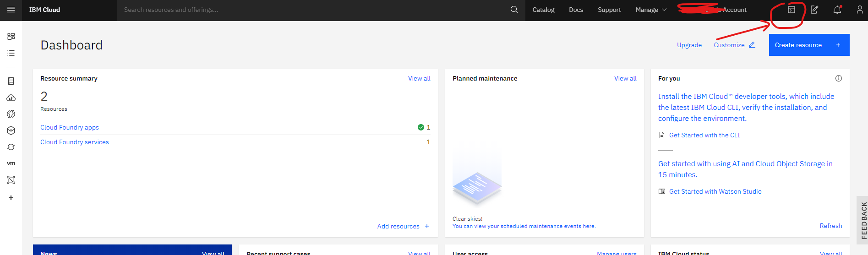Click plus icon beside Add resources
Viewport: 868px width, 255px height.
(427, 226)
